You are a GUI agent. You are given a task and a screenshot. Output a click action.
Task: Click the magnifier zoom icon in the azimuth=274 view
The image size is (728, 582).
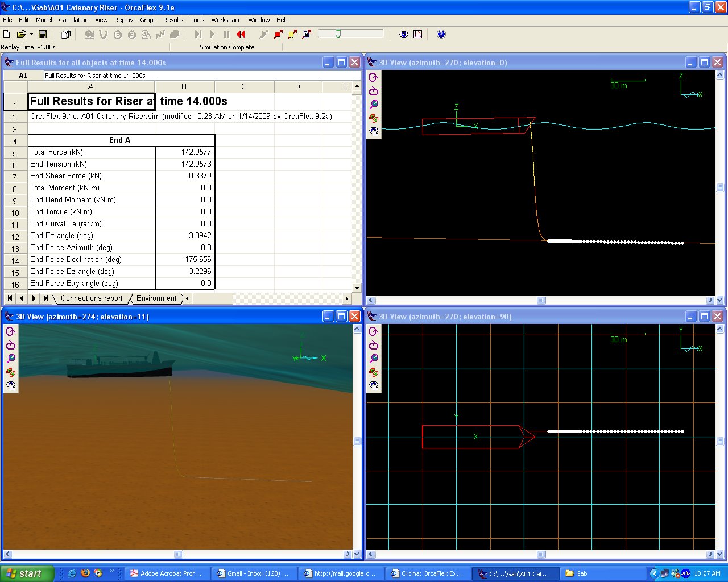(11, 359)
